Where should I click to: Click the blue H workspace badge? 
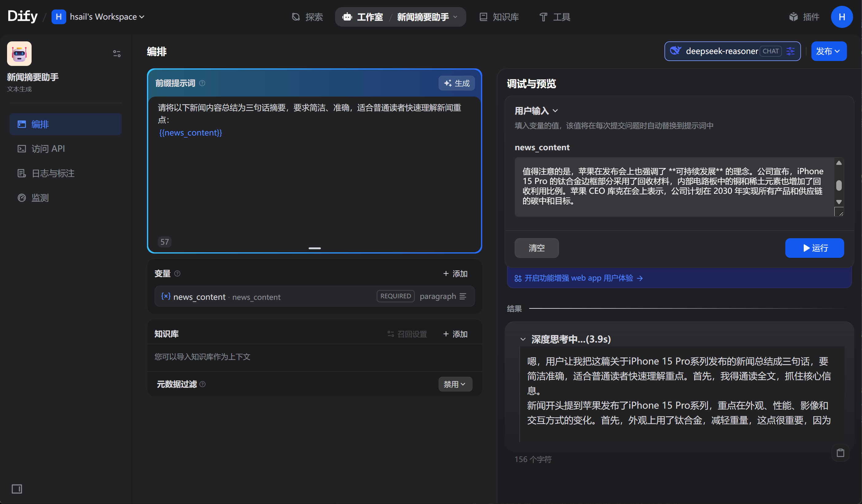[59, 17]
